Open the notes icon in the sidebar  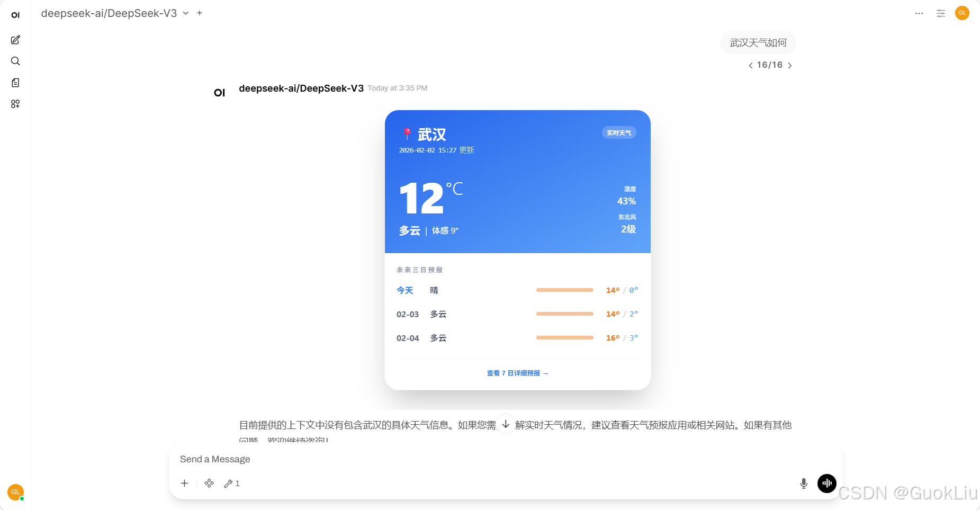tap(15, 83)
